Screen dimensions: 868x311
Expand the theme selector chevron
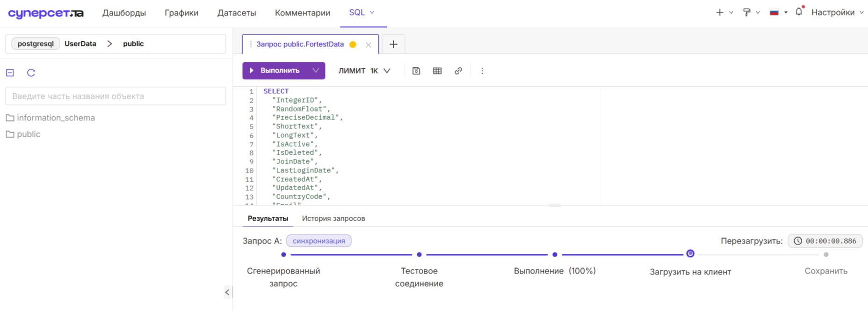758,13
